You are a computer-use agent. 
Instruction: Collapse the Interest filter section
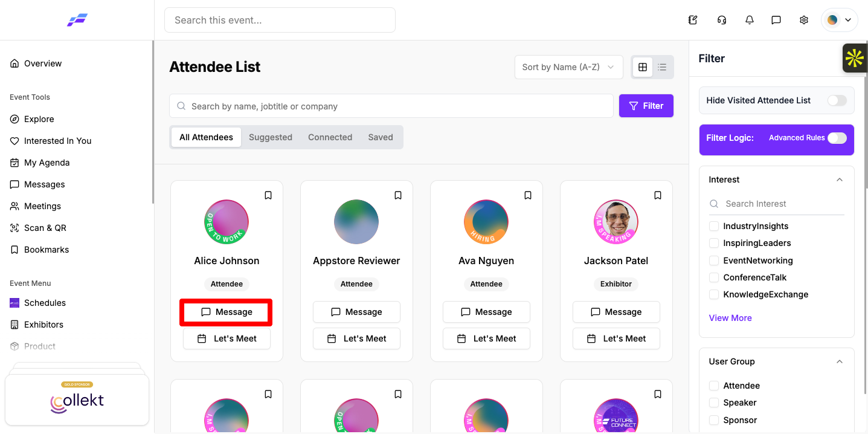point(839,180)
